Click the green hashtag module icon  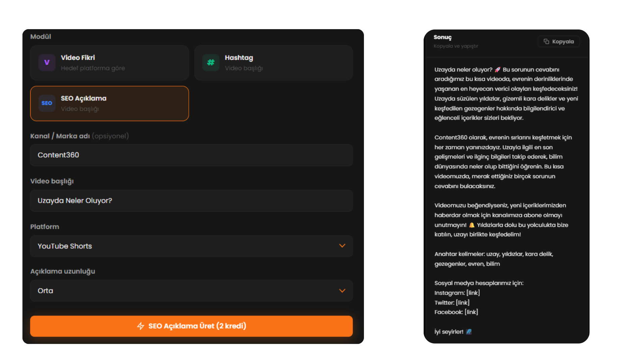[x=211, y=63]
